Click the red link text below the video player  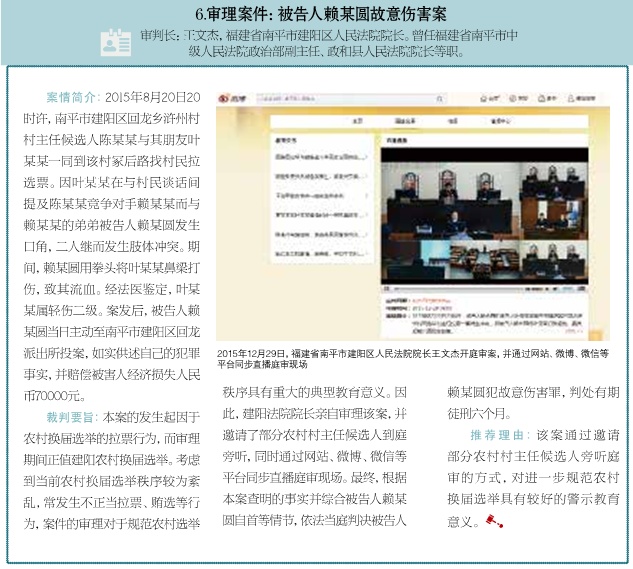point(430,301)
